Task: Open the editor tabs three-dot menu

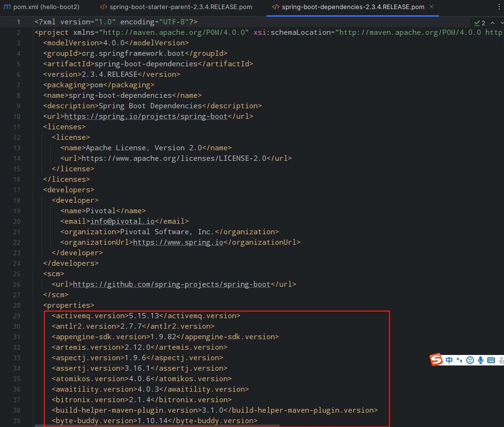Action: [x=499, y=7]
